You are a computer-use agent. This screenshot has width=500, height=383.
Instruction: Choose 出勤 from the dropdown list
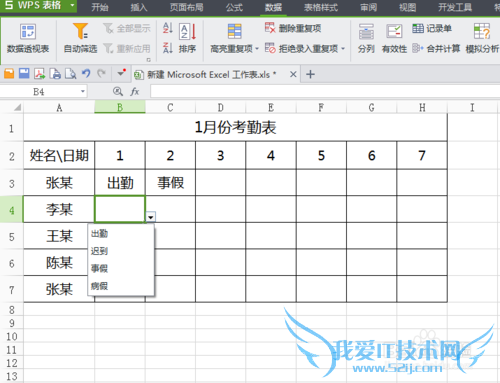(x=121, y=234)
